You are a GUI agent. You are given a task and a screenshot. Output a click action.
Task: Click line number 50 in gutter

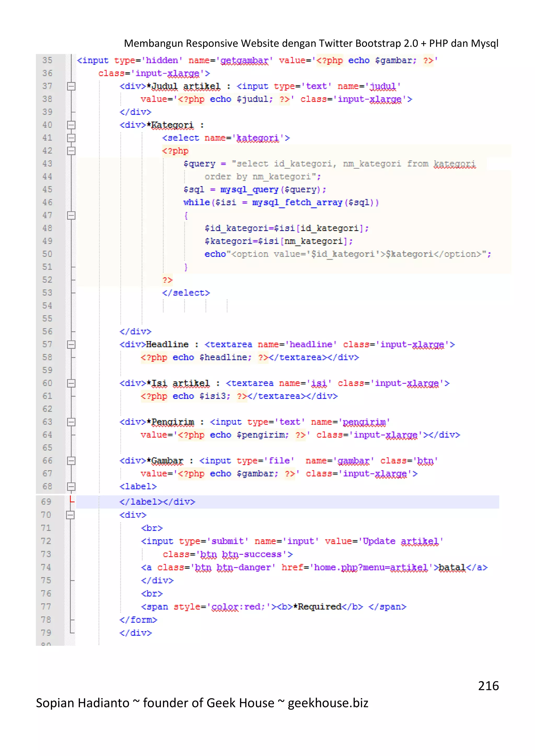pyautogui.click(x=48, y=254)
